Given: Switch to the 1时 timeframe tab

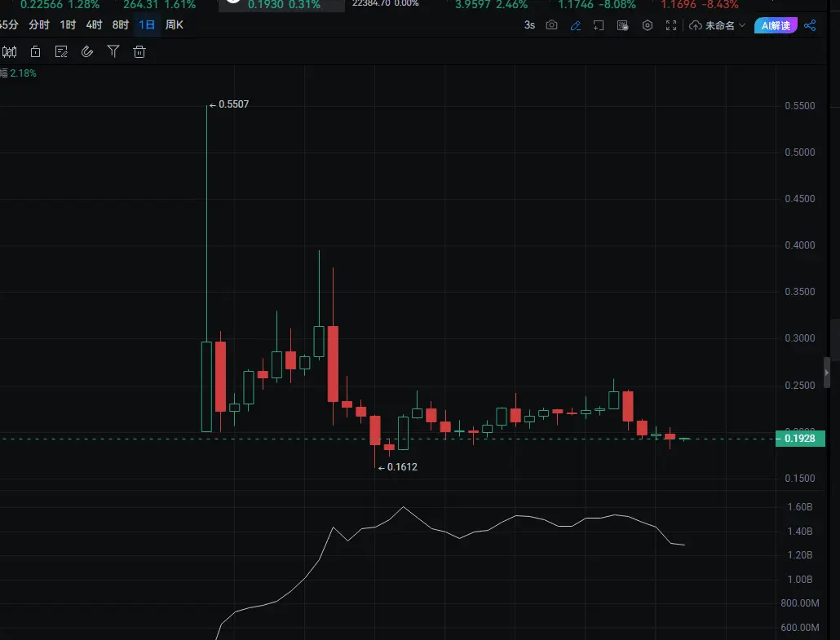Looking at the screenshot, I should coord(68,24).
